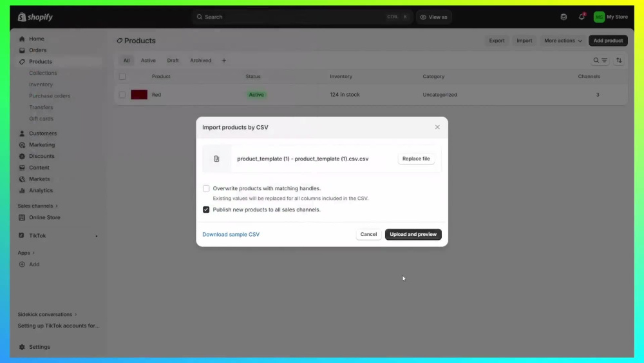644x363 pixels.
Task: Click the Settings gear icon
Action: pyautogui.click(x=22, y=347)
